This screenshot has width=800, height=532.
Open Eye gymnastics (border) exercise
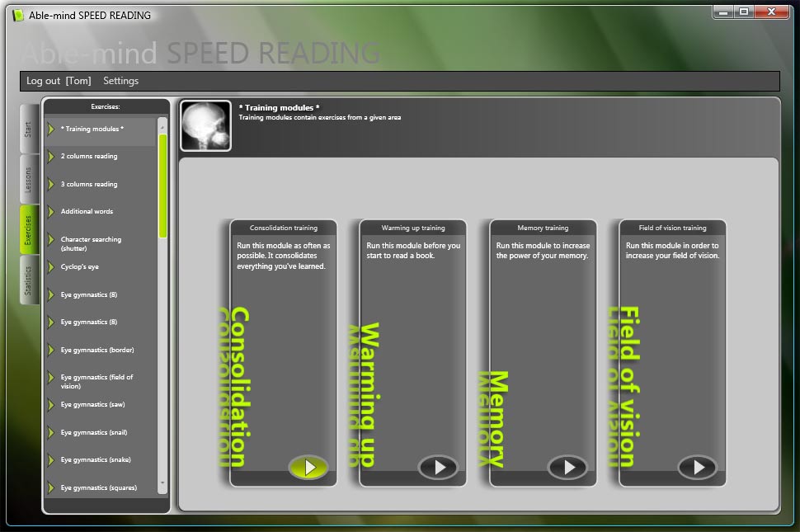pos(97,350)
